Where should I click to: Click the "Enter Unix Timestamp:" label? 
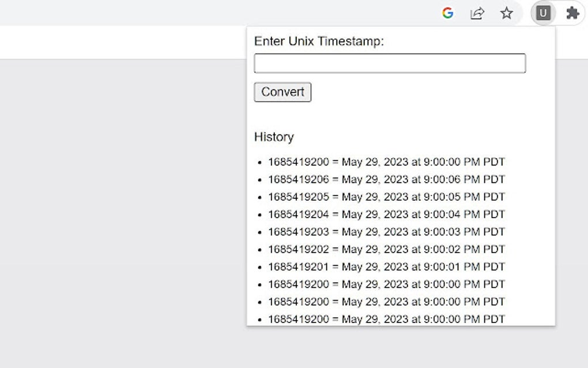click(319, 41)
